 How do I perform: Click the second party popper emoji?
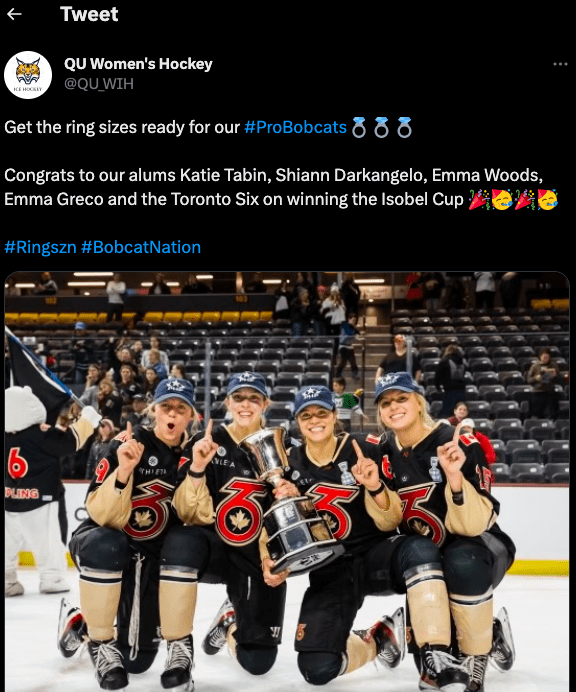(525, 199)
